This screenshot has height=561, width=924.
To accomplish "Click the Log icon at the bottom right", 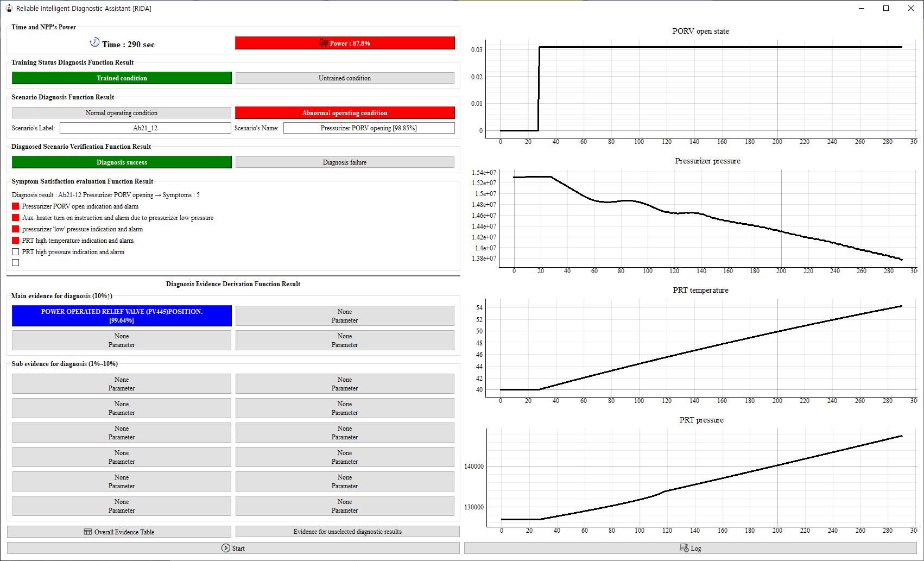I will pyautogui.click(x=683, y=549).
